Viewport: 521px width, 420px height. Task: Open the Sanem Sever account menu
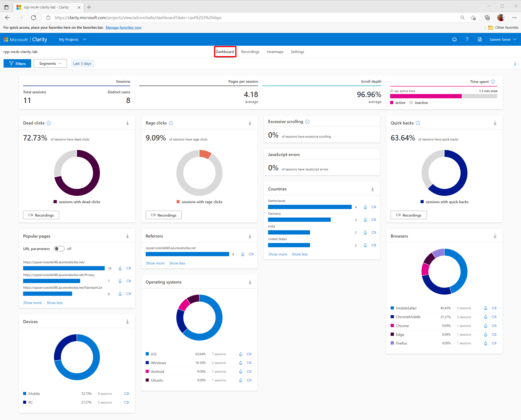503,39
